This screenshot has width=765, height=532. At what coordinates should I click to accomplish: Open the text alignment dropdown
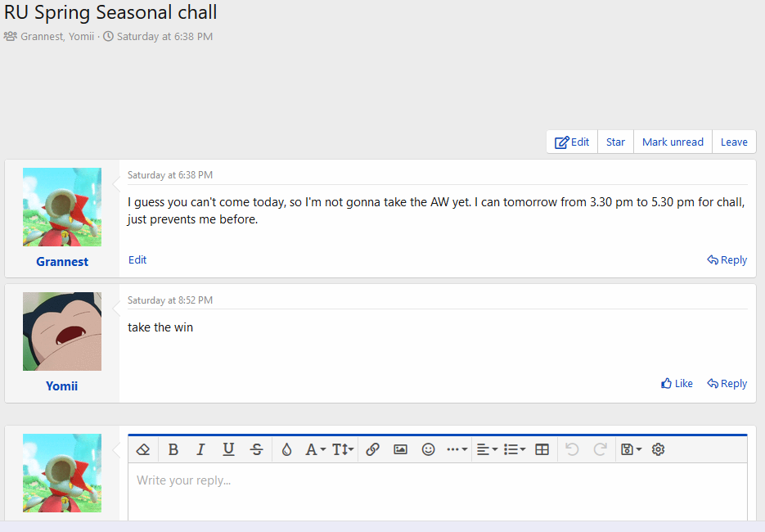487,449
